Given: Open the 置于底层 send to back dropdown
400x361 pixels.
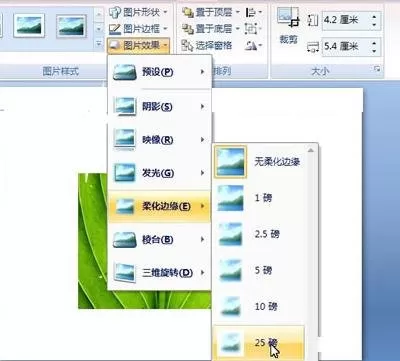Looking at the screenshot, I should (211, 29).
